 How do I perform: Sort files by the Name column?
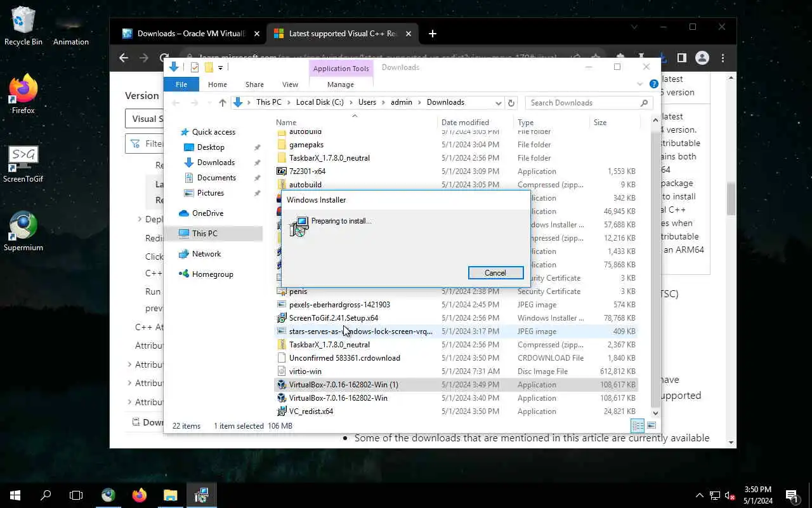pyautogui.click(x=356, y=122)
